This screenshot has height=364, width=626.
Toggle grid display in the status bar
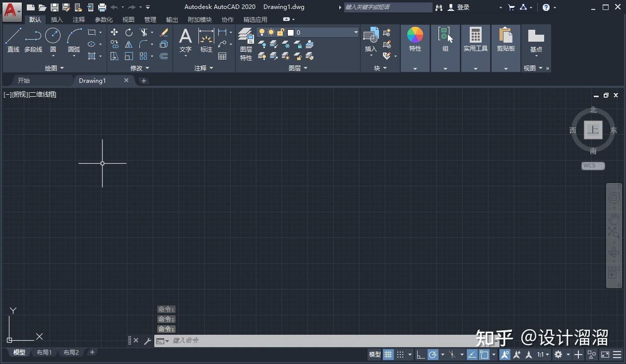388,355
